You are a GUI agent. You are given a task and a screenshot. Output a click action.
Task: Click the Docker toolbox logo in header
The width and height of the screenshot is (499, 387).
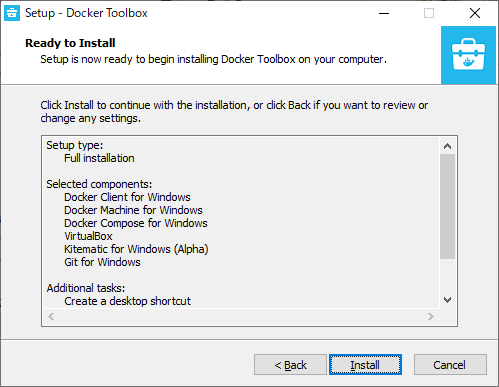click(x=468, y=55)
